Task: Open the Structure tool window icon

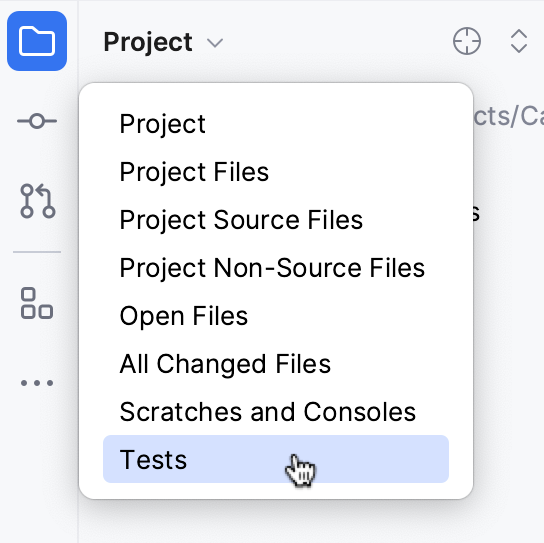Action: pos(37,303)
